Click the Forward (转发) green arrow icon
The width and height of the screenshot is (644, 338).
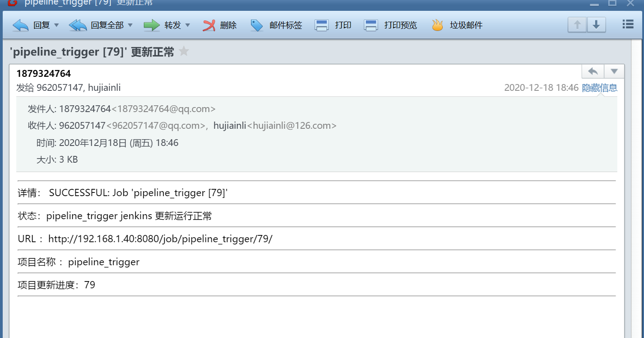coord(152,25)
